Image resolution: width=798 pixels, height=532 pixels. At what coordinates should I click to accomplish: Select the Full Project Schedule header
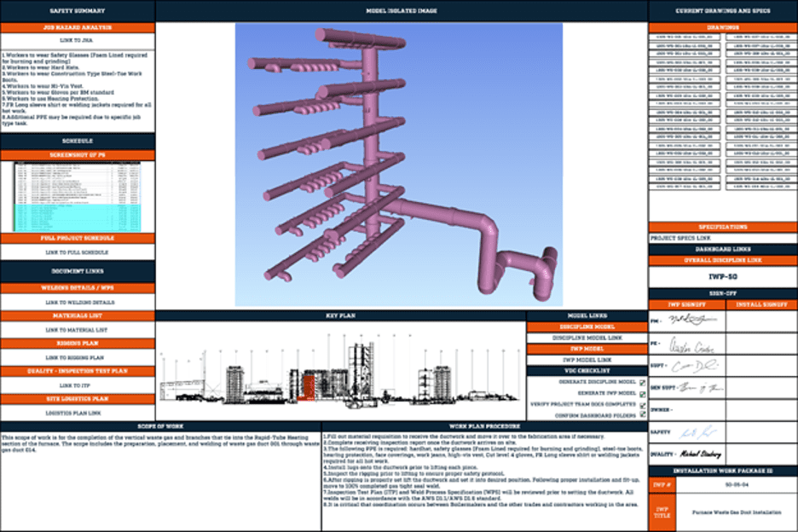(78, 238)
